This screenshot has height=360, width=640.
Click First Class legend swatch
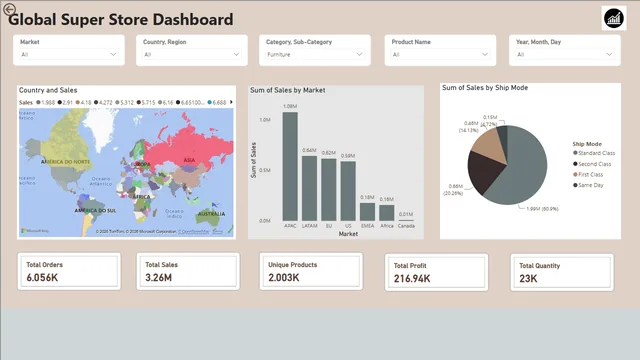(x=575, y=174)
